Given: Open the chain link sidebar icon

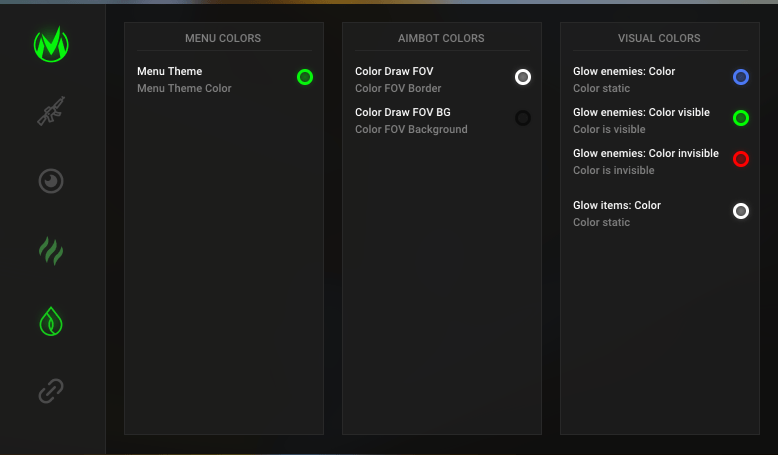Looking at the screenshot, I should coord(51,390).
